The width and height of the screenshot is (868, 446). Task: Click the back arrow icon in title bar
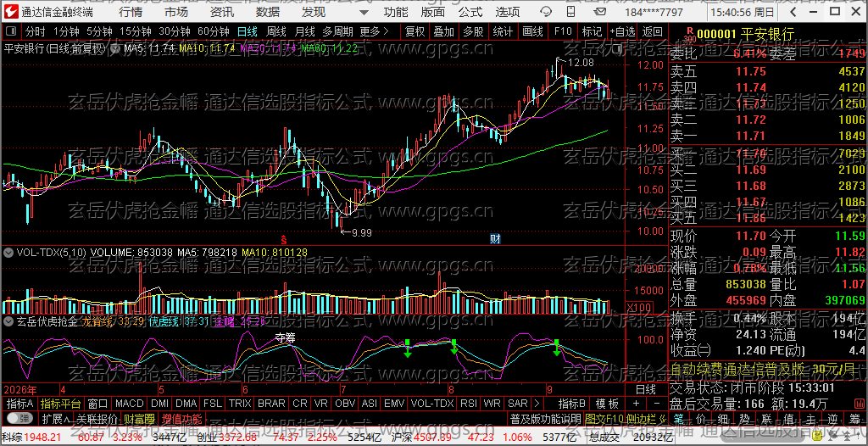pyautogui.click(x=793, y=11)
